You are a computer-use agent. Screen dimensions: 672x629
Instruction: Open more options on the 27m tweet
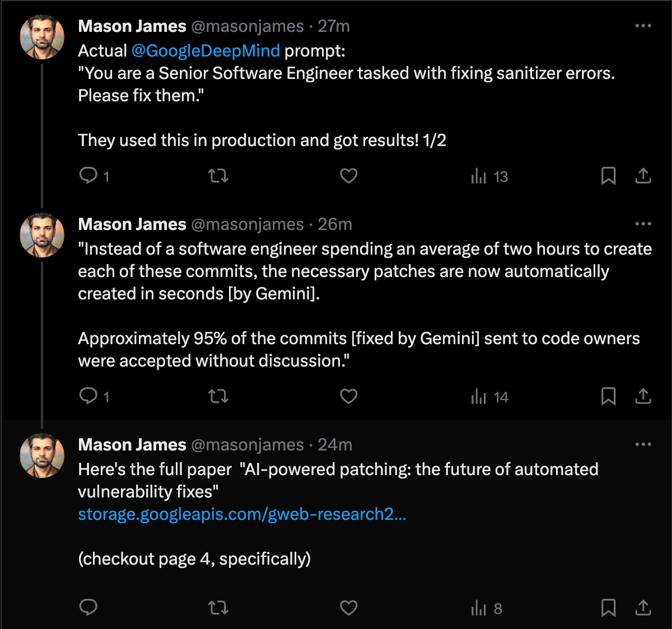[643, 26]
